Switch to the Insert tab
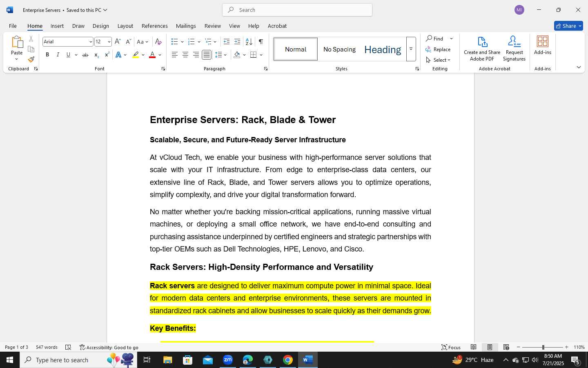Viewport: 588px width, 368px height. pos(57,26)
